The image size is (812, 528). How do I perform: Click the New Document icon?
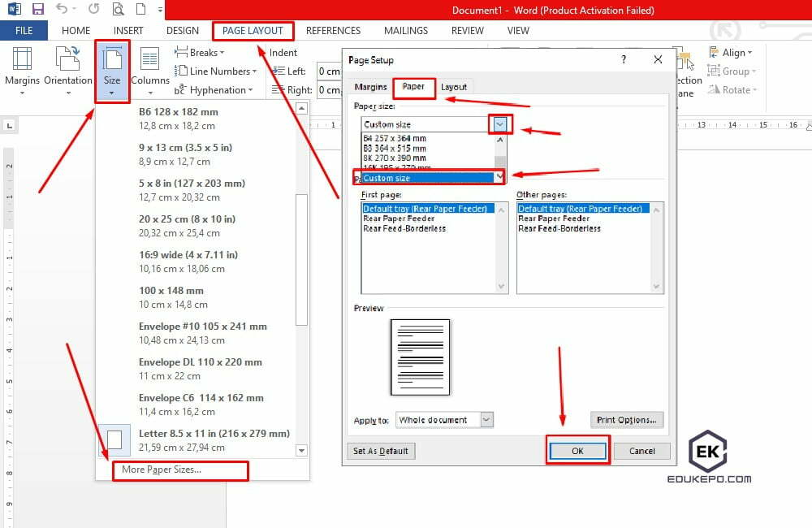[x=140, y=9]
